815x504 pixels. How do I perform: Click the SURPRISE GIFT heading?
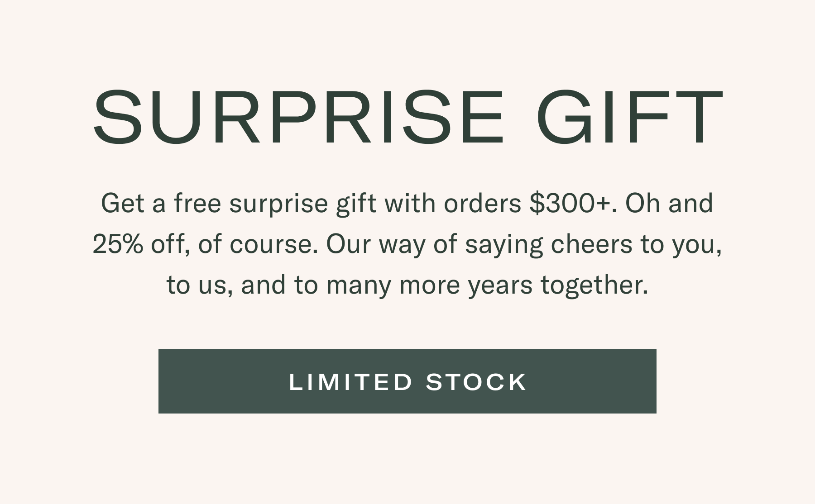tap(407, 118)
